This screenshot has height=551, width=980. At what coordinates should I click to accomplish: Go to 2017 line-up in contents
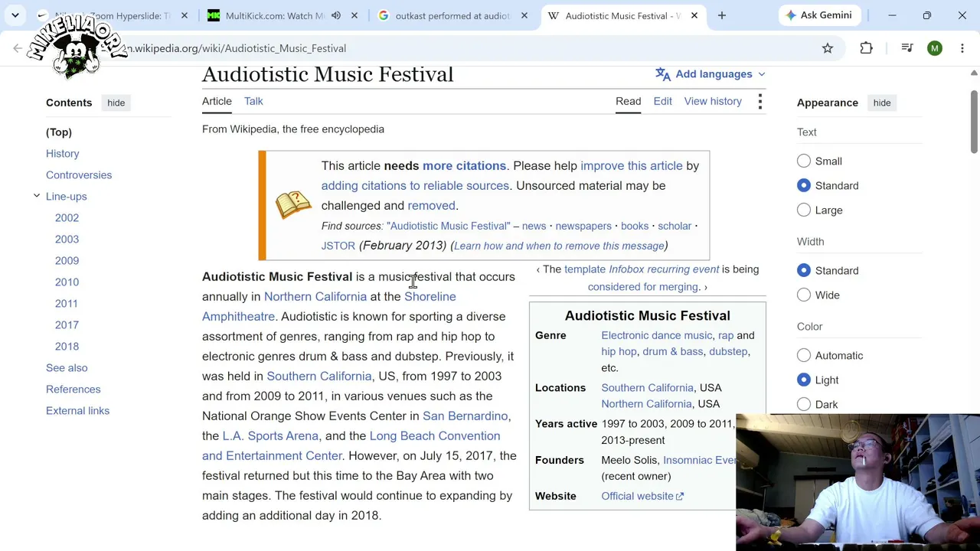click(x=67, y=325)
